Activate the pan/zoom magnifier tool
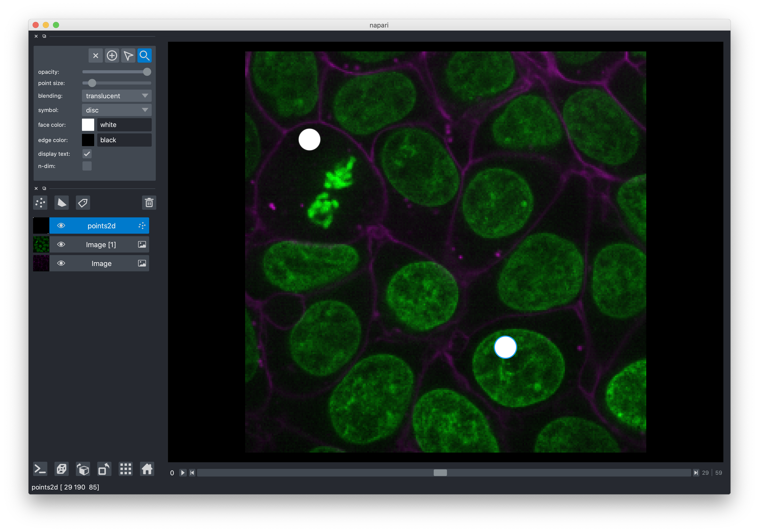The image size is (759, 532). (x=145, y=55)
